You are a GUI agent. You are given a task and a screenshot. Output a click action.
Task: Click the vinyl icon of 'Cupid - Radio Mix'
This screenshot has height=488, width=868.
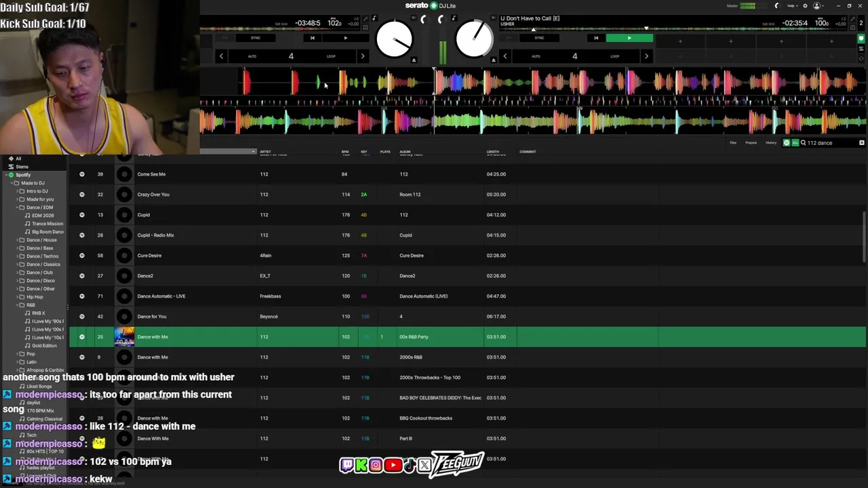coord(124,235)
